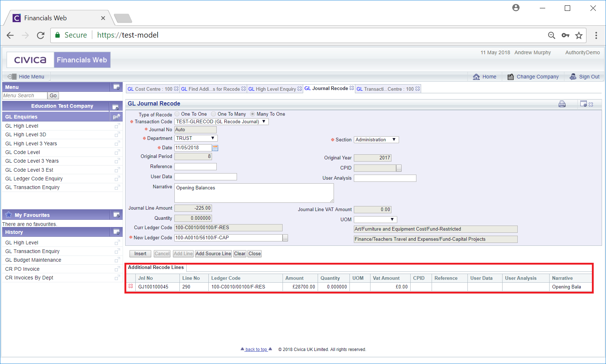Click the Date field 11/05/2018
This screenshot has height=364, width=606.
pyautogui.click(x=193, y=148)
